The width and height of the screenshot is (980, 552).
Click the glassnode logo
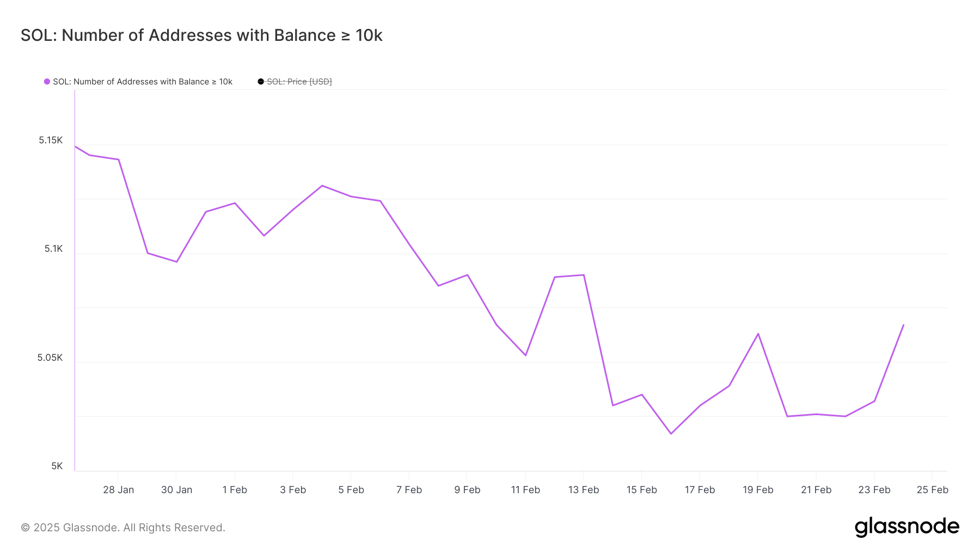906,527
